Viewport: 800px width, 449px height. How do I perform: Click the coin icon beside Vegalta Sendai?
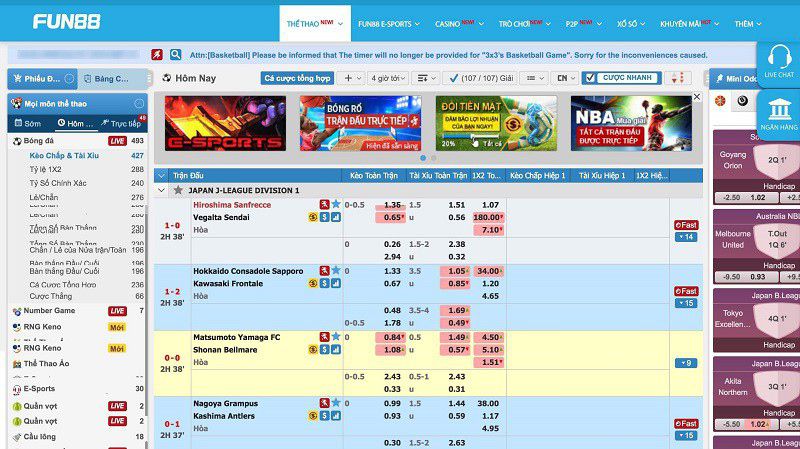313,217
